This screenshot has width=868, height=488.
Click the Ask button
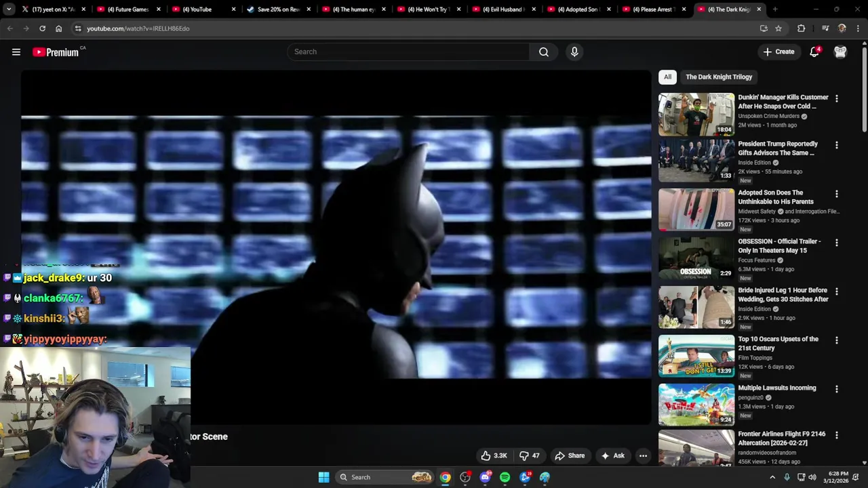point(612,455)
